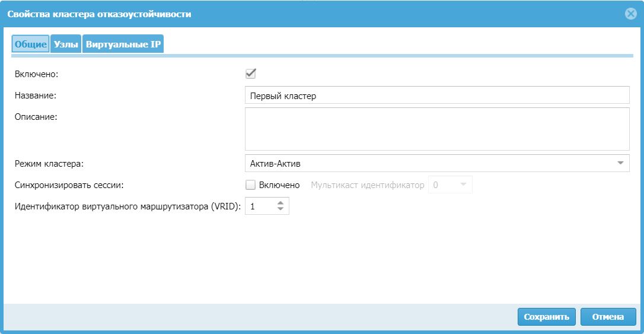The width and height of the screenshot is (644, 334).
Task: Click the Отмена button
Action: (x=608, y=317)
